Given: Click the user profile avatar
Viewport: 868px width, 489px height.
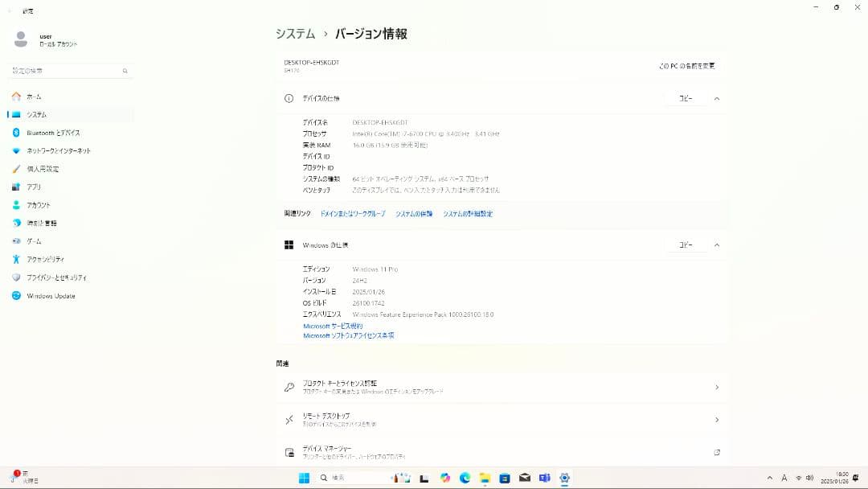Looking at the screenshot, I should coord(21,39).
